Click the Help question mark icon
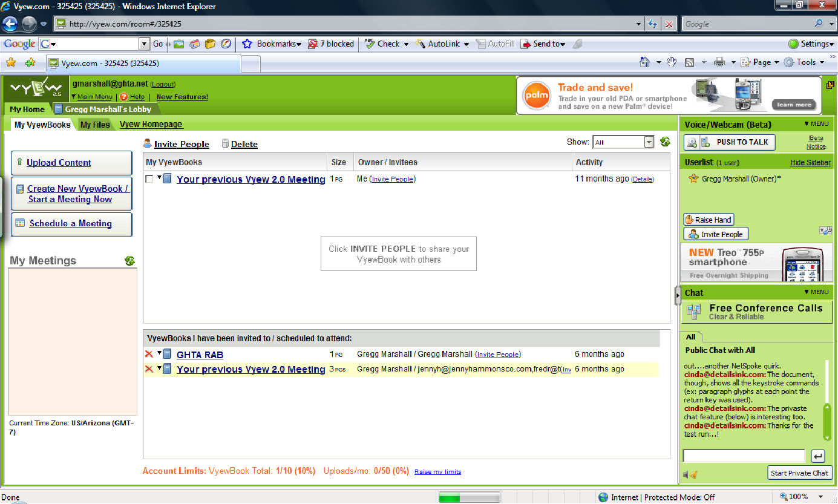Image resolution: width=838 pixels, height=504 pixels. (123, 97)
